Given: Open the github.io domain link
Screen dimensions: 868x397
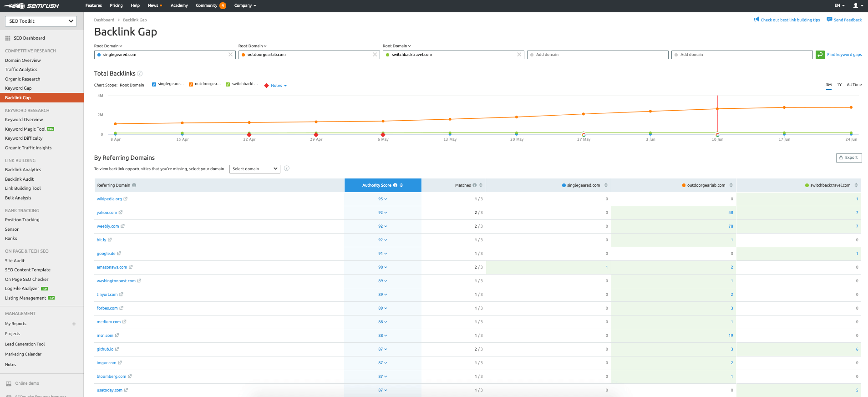Looking at the screenshot, I should [105, 349].
